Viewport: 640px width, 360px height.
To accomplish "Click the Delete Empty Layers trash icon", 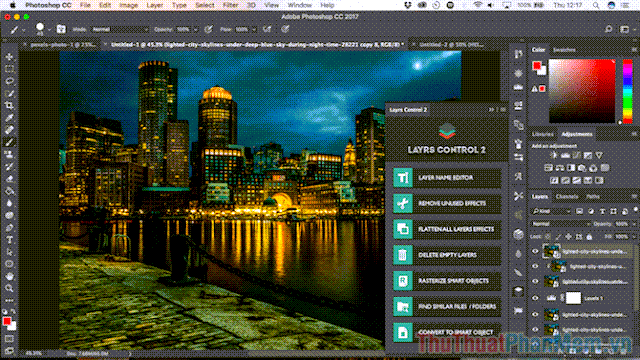I will point(403,255).
